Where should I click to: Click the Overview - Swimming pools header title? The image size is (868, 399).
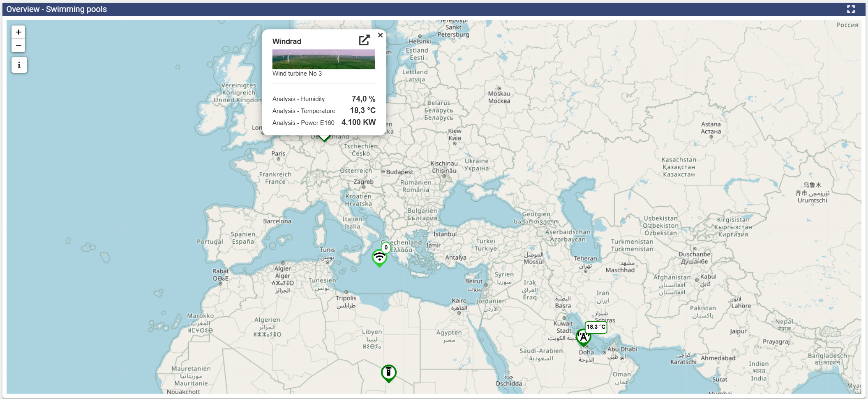point(57,9)
